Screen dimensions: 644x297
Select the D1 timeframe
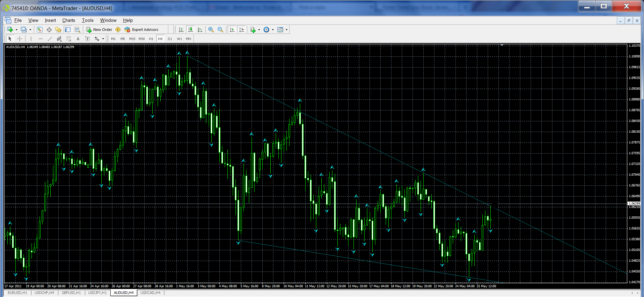tap(170, 39)
